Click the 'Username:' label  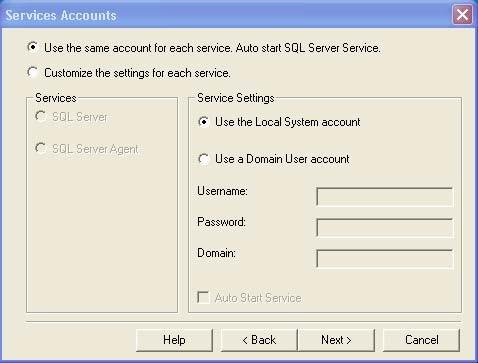(x=222, y=191)
